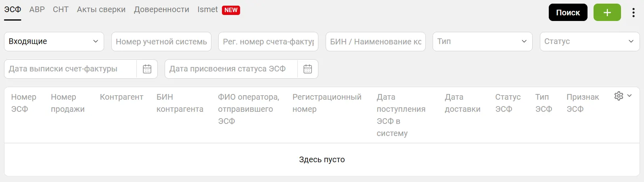Screen dimensions: 644x182
Task: Focus the БИН / Наименование field
Action: [x=375, y=42]
